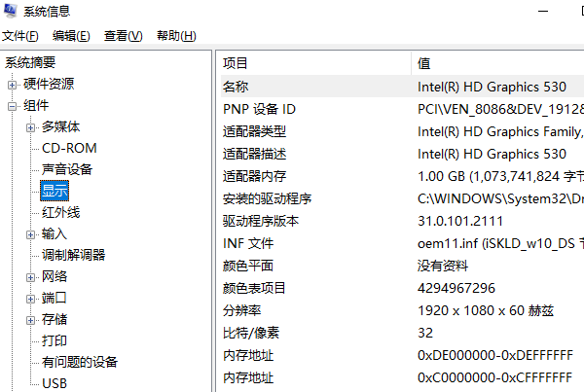The height and width of the screenshot is (392, 584).
Task: Select 输入 in the tree
Action: [x=55, y=233]
